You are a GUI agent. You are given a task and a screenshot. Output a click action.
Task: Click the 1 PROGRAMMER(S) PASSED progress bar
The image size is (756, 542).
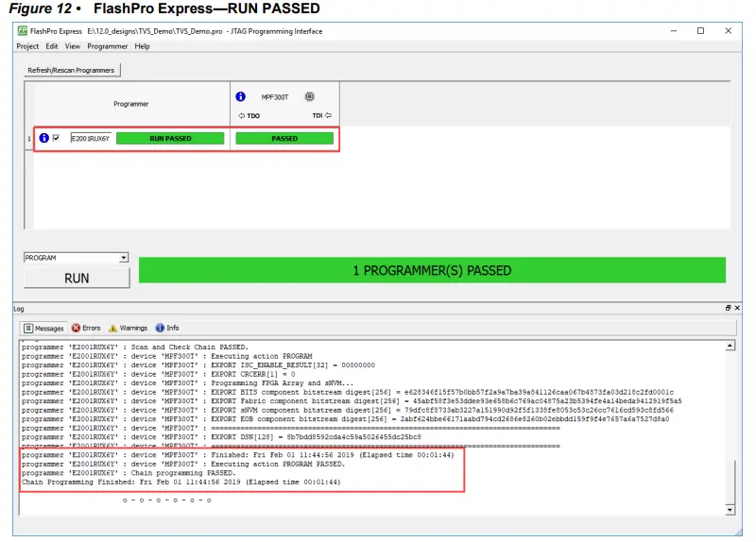click(432, 270)
